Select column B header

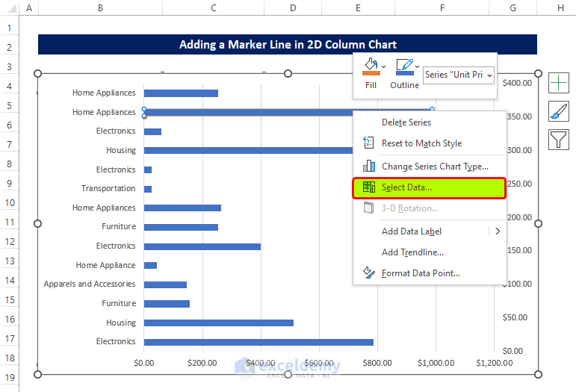pos(100,7)
